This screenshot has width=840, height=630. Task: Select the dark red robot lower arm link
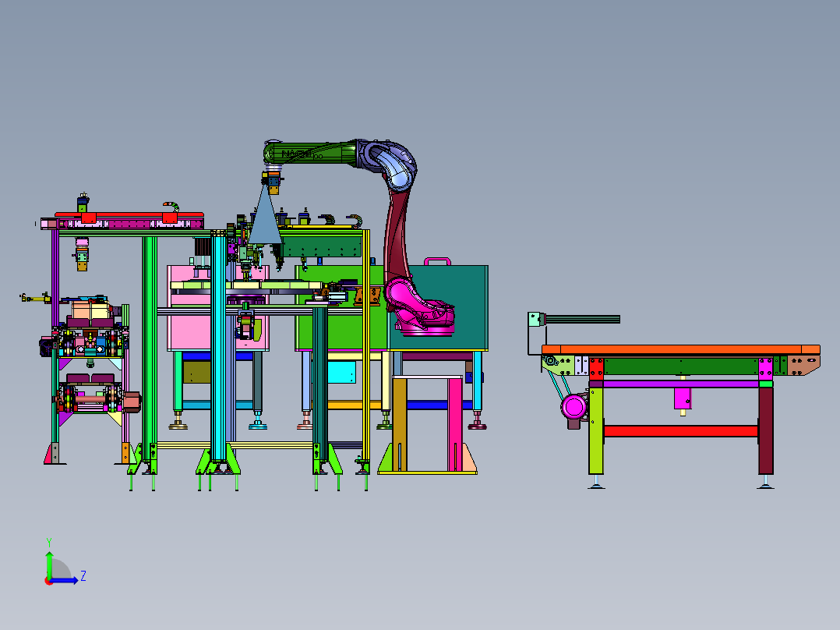click(x=395, y=236)
